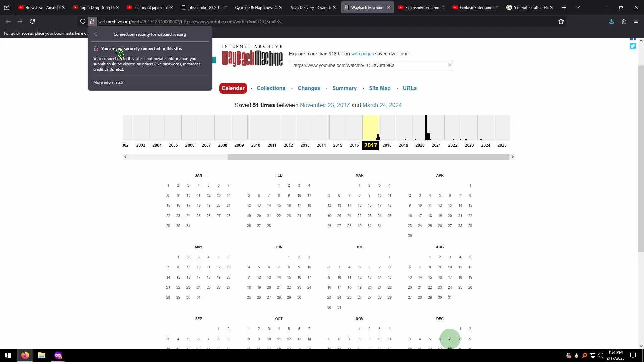Click the tracking protection shield icon
The height and width of the screenshot is (362, 644).
pos(83,21)
